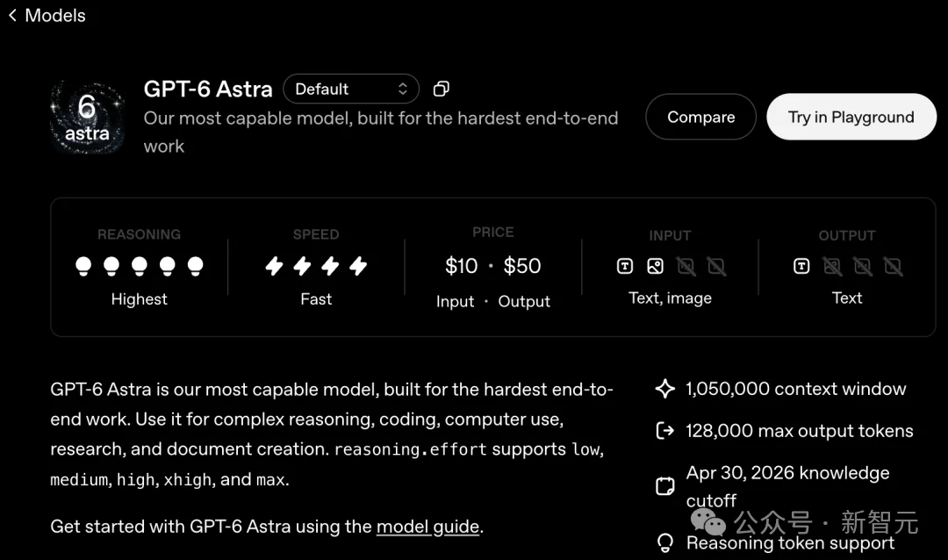Click the last speed lightning bolt icon

click(358, 266)
